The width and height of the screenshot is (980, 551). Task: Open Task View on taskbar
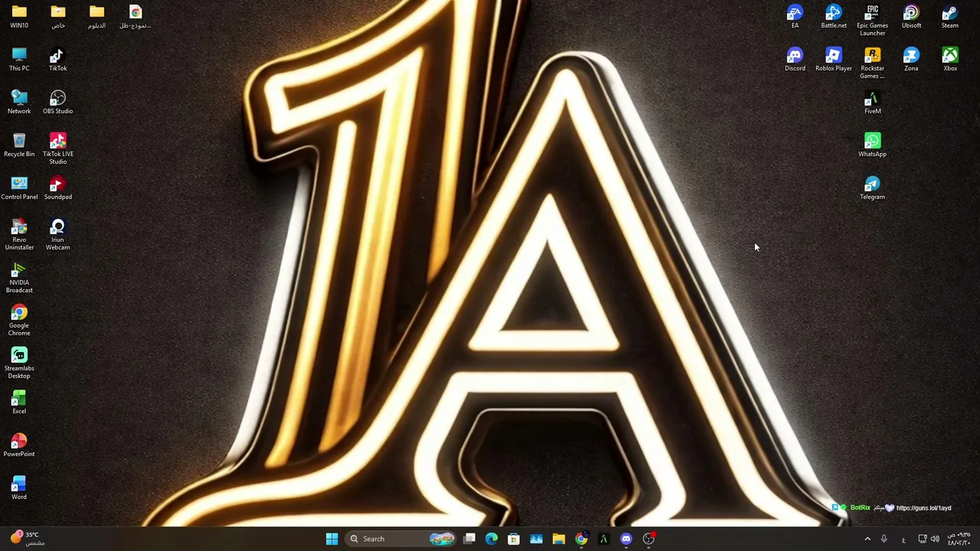coord(469,539)
